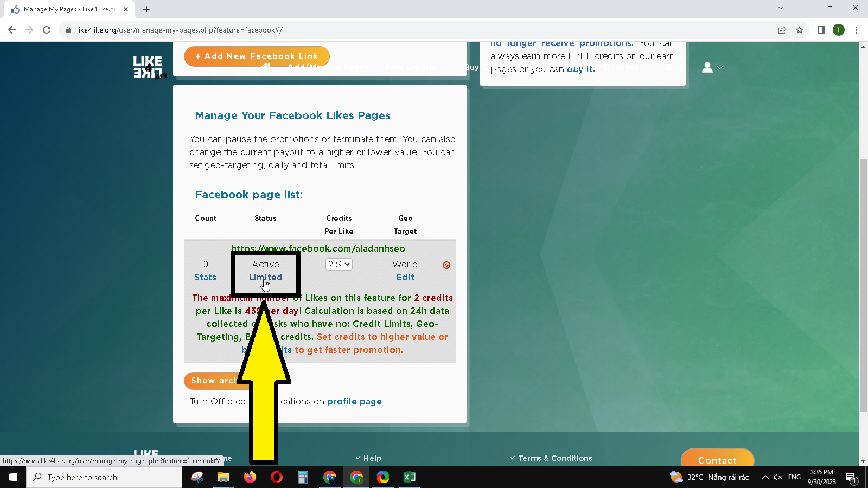
Task: Open the Stats link for the page
Action: [x=205, y=277]
